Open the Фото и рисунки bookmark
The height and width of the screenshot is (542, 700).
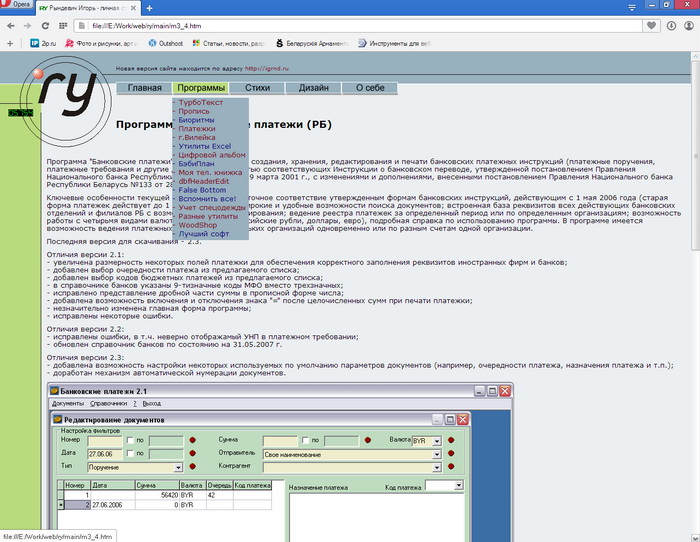[x=101, y=43]
